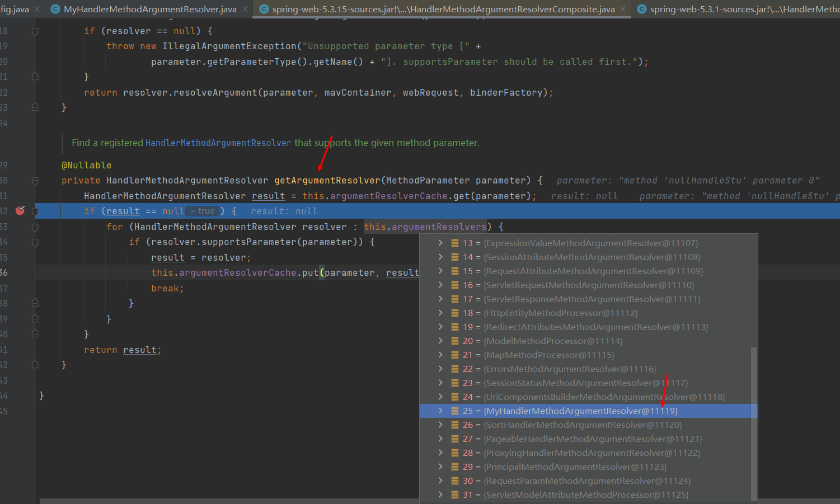Click line number 36 in the gutter

click(4, 272)
